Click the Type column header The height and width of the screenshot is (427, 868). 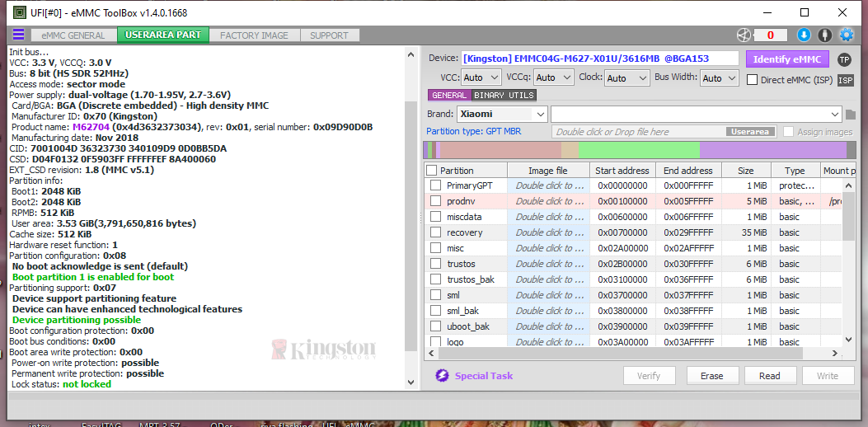(x=795, y=170)
